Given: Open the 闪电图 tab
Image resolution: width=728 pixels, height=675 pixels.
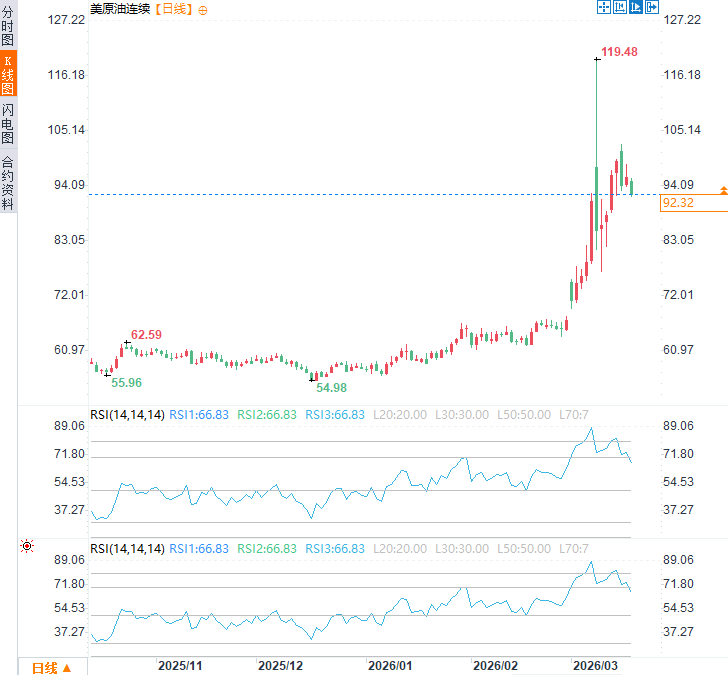Looking at the screenshot, I should click(8, 123).
